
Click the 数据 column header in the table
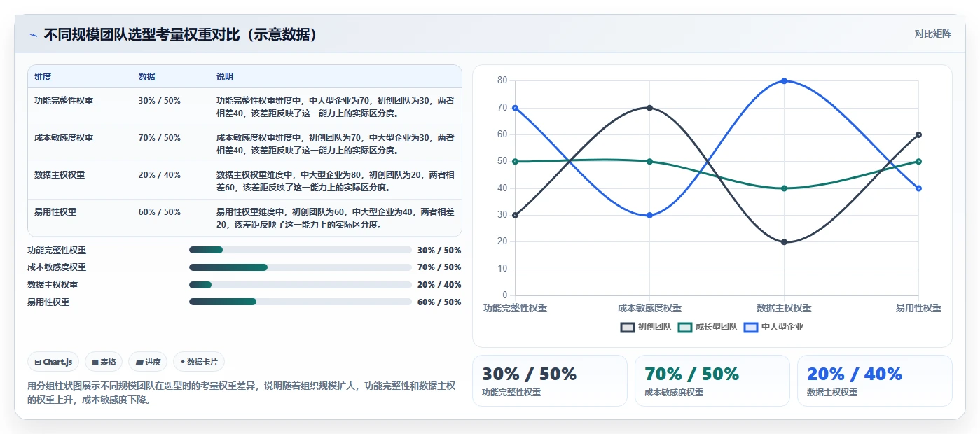tap(147, 77)
